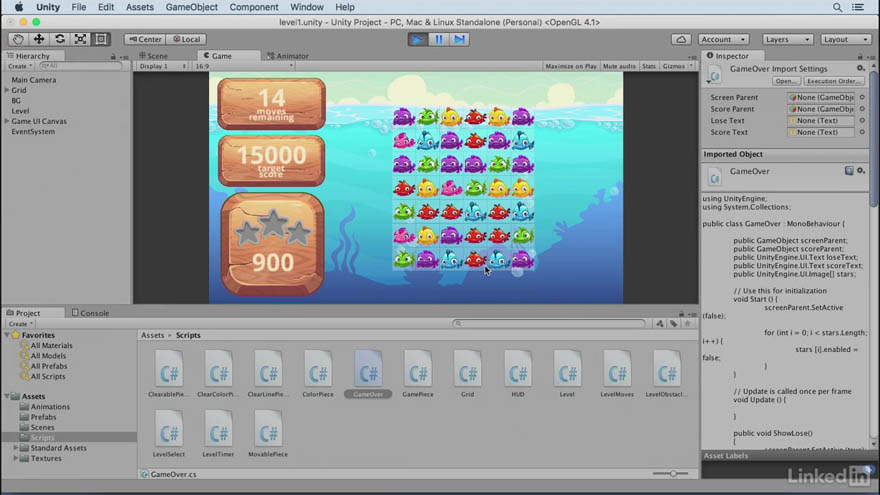The image size is (880, 495).
Task: Open the help icon beside GameOver imported object
Action: [849, 171]
